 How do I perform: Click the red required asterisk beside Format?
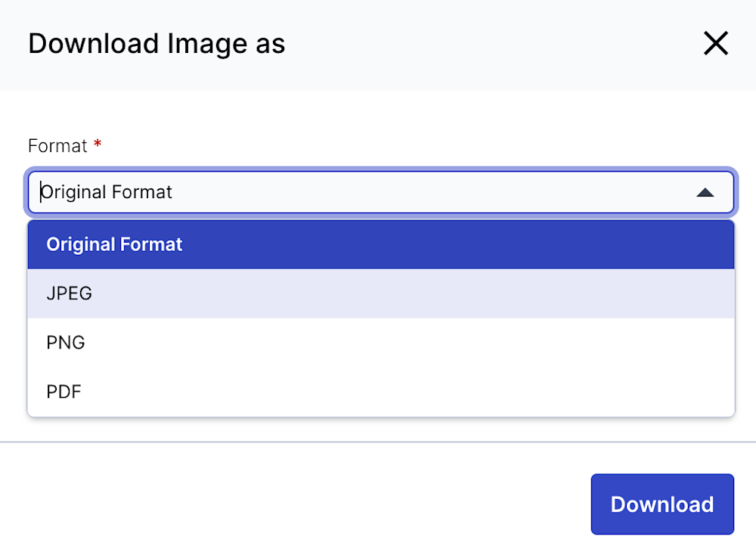point(98,144)
